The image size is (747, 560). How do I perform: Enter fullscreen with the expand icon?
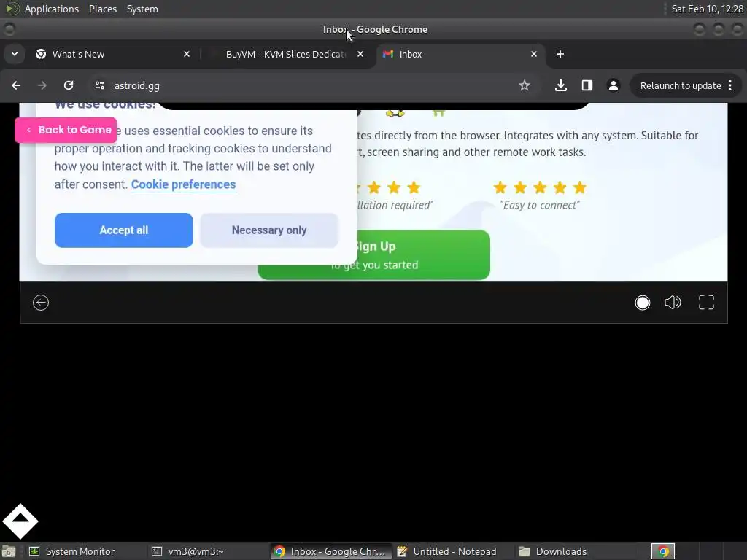[706, 303]
